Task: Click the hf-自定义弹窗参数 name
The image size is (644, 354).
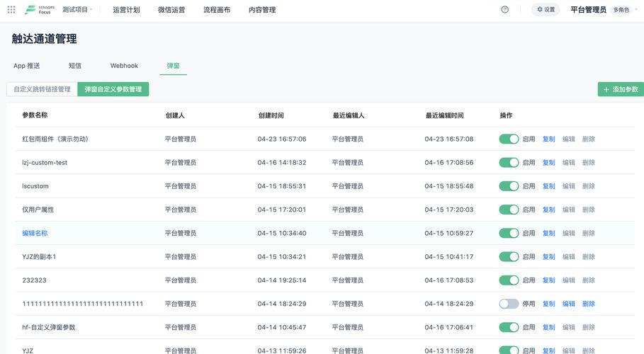Action: click(x=48, y=327)
